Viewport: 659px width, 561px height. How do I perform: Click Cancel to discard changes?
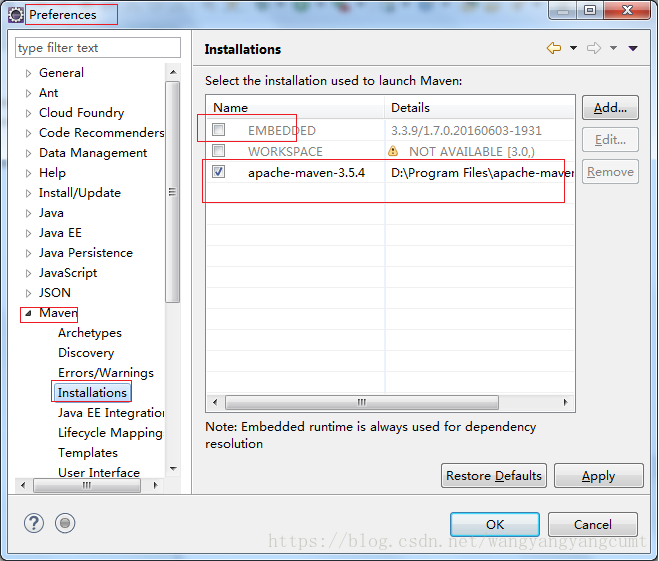593,524
